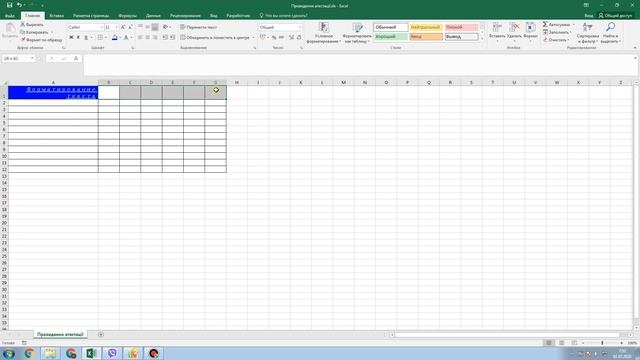This screenshot has width=640, height=360.
Task: Switch to the Файл tab
Action: (x=10, y=16)
